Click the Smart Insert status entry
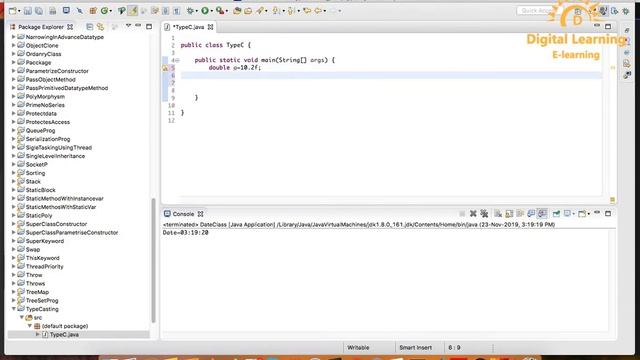This screenshot has width=640, height=360. pyautogui.click(x=416, y=348)
